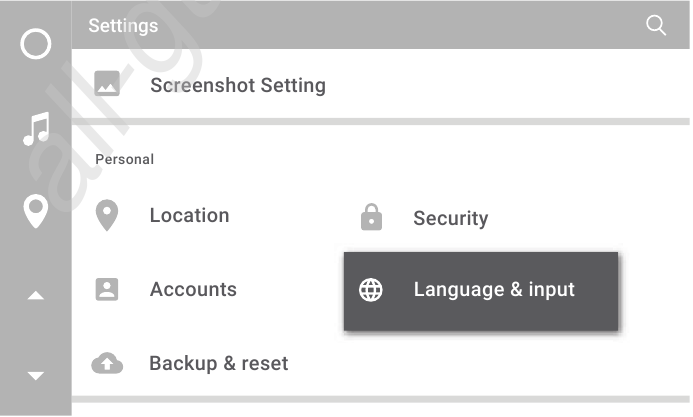Click the sidebar down arrow
Screen dimensions: 693x417
[x=36, y=375]
